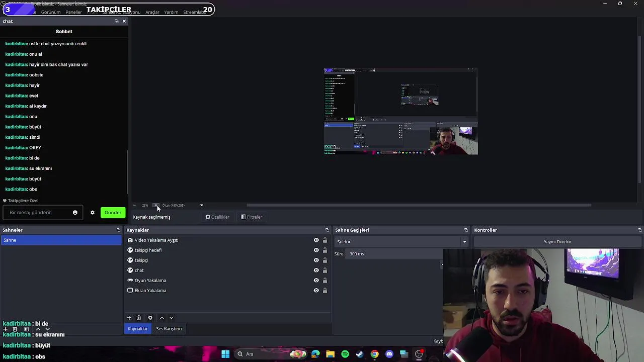Switch to OBS Studio taskbar icon
The image size is (644, 362).
pyautogui.click(x=419, y=354)
